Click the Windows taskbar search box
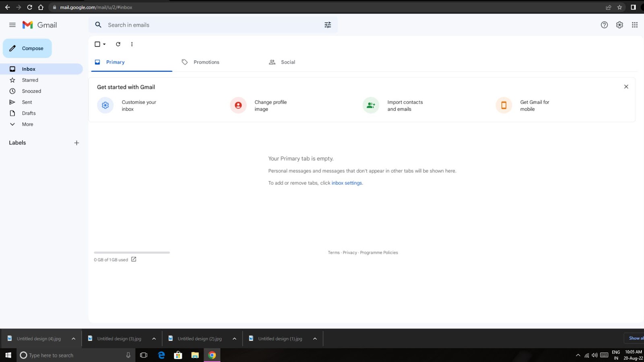The image size is (644, 362). (76, 355)
